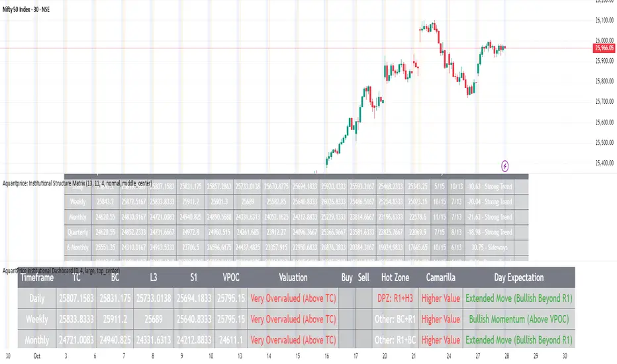617x364 pixels.
Task: Select the Valuation column header
Action: 293,278
